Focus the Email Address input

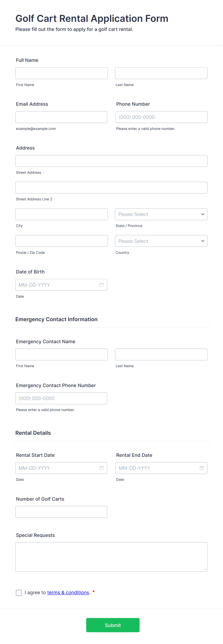61,117
